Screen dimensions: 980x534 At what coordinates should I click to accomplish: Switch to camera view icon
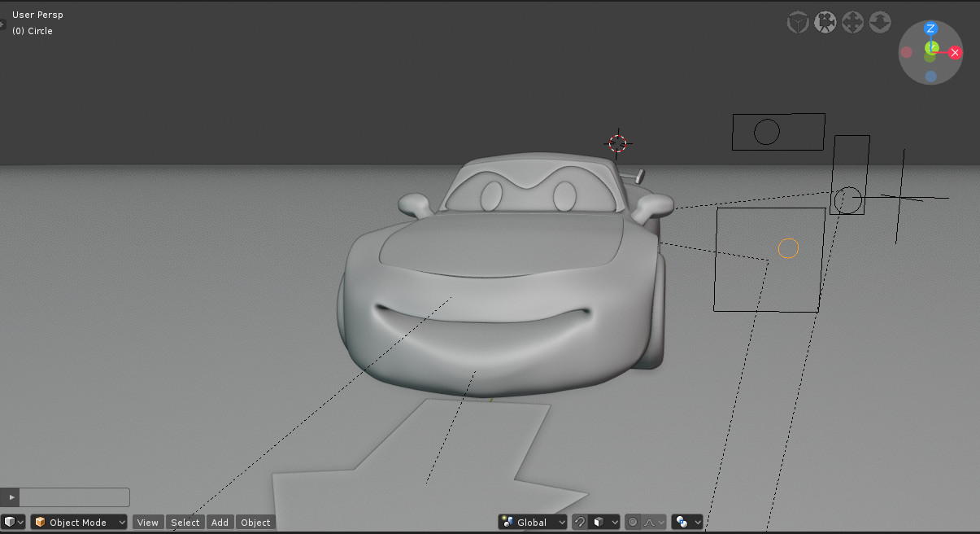(x=825, y=22)
